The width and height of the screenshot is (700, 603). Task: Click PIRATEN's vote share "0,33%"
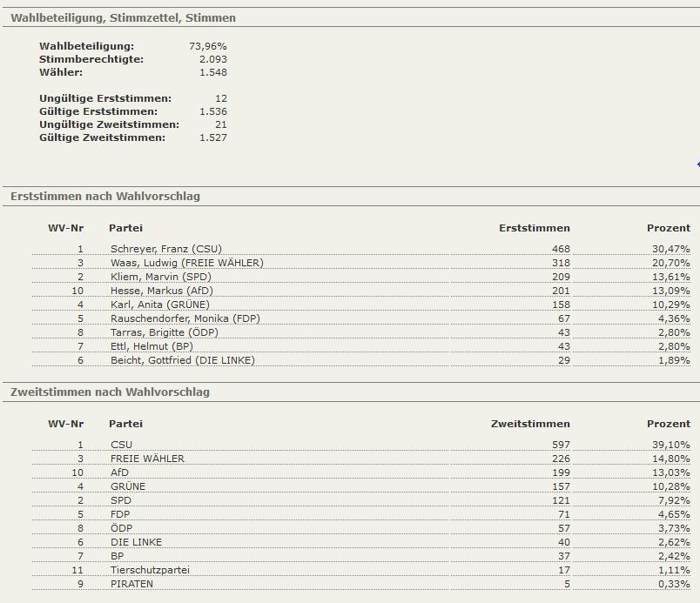point(674,584)
